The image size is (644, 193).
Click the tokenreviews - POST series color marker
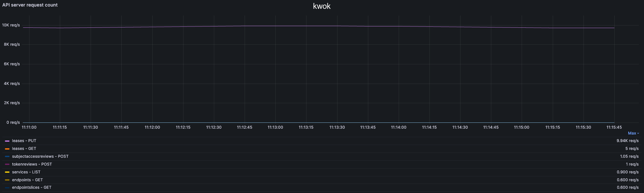click(x=7, y=165)
